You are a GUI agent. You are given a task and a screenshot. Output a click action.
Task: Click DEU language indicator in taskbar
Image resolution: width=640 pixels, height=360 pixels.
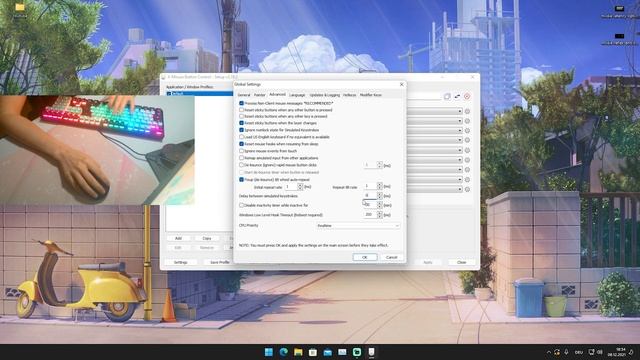(x=578, y=352)
